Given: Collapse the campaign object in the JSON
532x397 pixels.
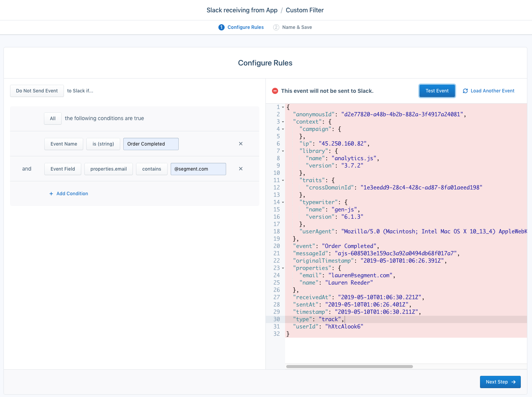Looking at the screenshot, I should click(x=283, y=129).
